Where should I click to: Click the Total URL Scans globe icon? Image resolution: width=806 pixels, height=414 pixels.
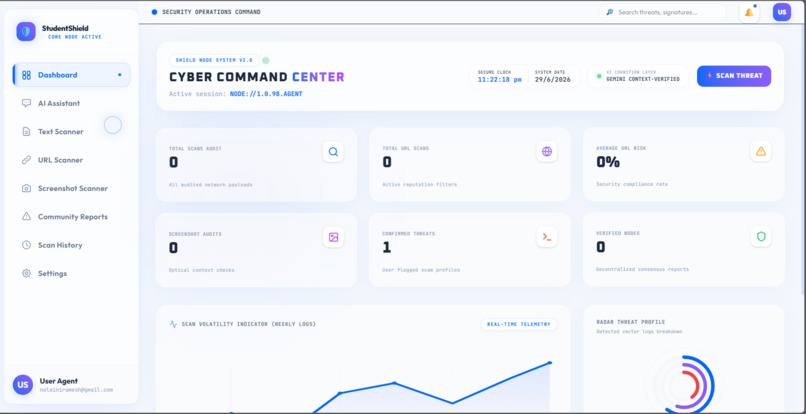546,152
